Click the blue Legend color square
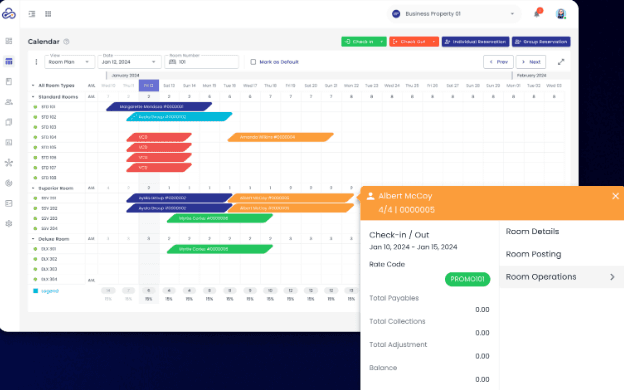The height and width of the screenshot is (390, 624). [35, 291]
